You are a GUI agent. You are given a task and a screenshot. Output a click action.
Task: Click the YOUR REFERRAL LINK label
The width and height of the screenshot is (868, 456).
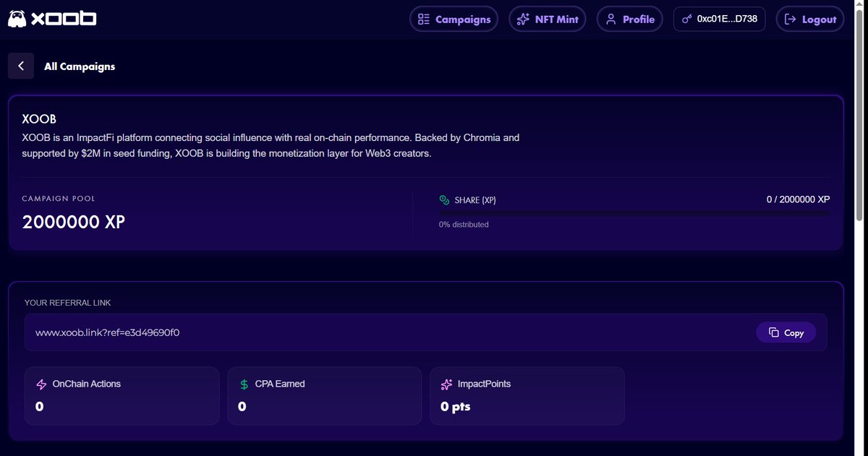(68, 303)
